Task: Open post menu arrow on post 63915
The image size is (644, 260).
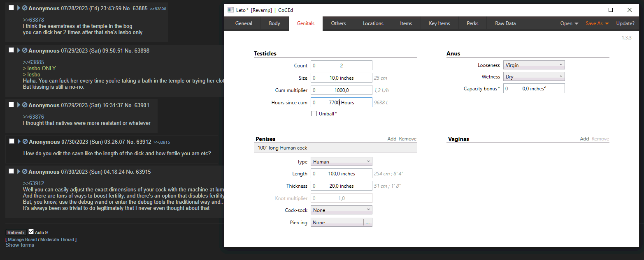Action: [19, 172]
